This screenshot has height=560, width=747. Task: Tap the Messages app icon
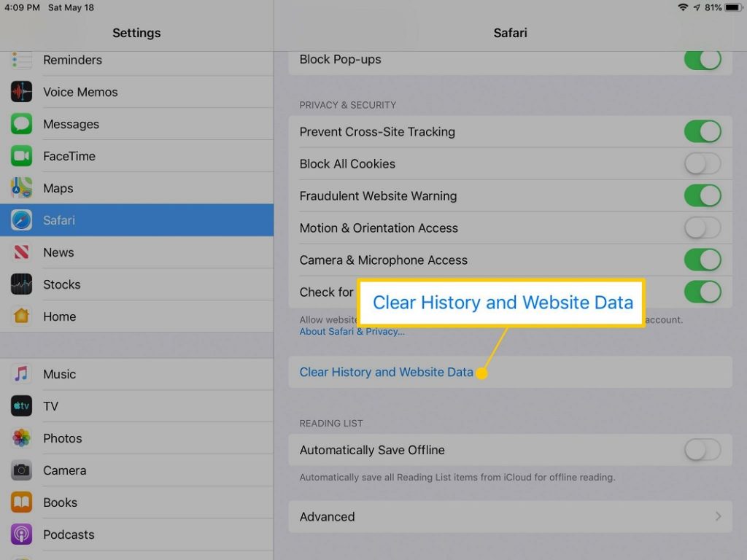[x=21, y=124]
